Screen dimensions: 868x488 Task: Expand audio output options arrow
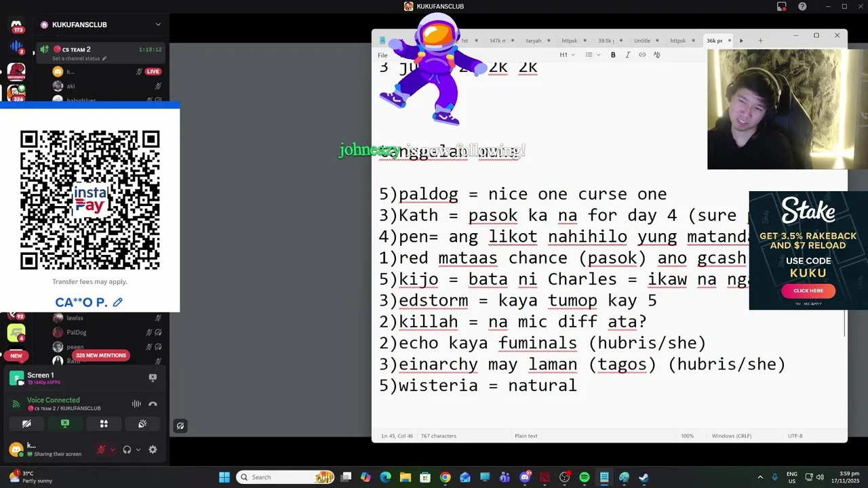pyautogui.click(x=138, y=449)
